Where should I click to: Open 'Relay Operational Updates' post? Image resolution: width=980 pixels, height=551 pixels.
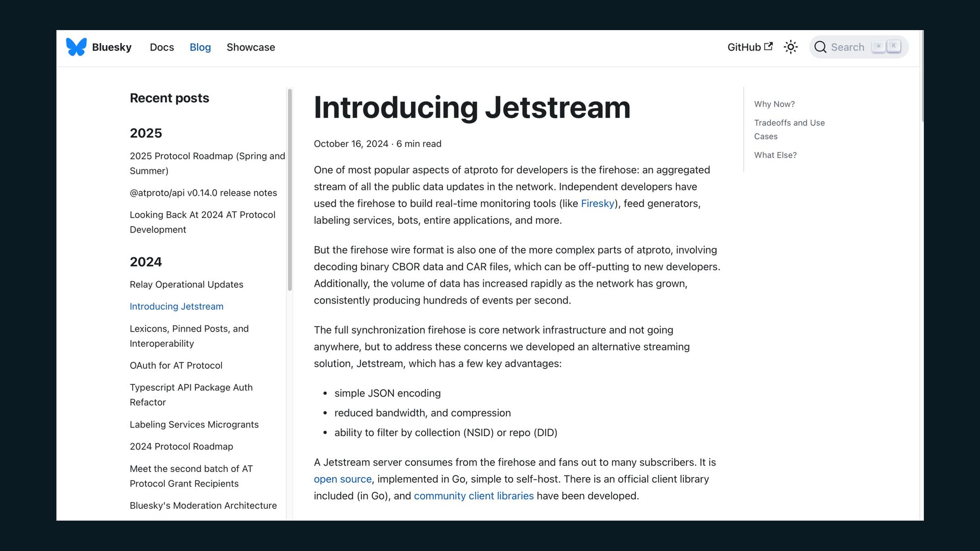coord(186,285)
